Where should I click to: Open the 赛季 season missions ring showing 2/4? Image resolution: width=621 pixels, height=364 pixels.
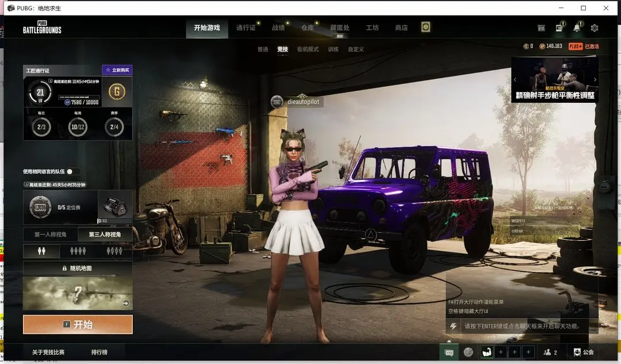point(114,127)
